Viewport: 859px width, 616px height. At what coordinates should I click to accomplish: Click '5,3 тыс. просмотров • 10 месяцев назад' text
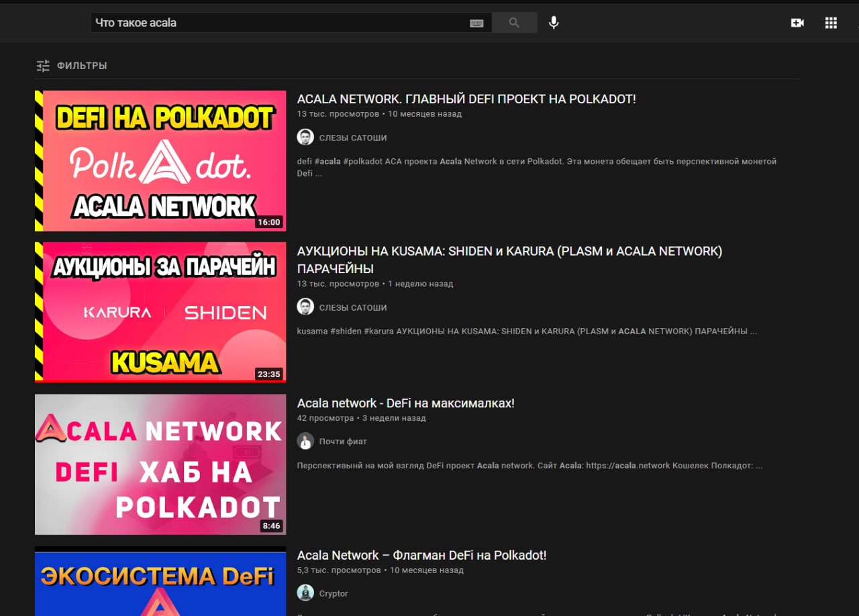tap(381, 570)
